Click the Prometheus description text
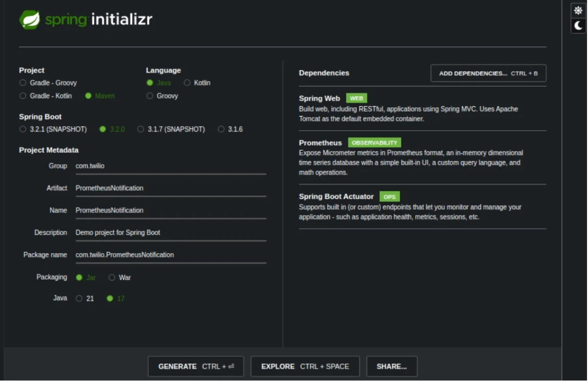This screenshot has height=381, width=588. 411,163
